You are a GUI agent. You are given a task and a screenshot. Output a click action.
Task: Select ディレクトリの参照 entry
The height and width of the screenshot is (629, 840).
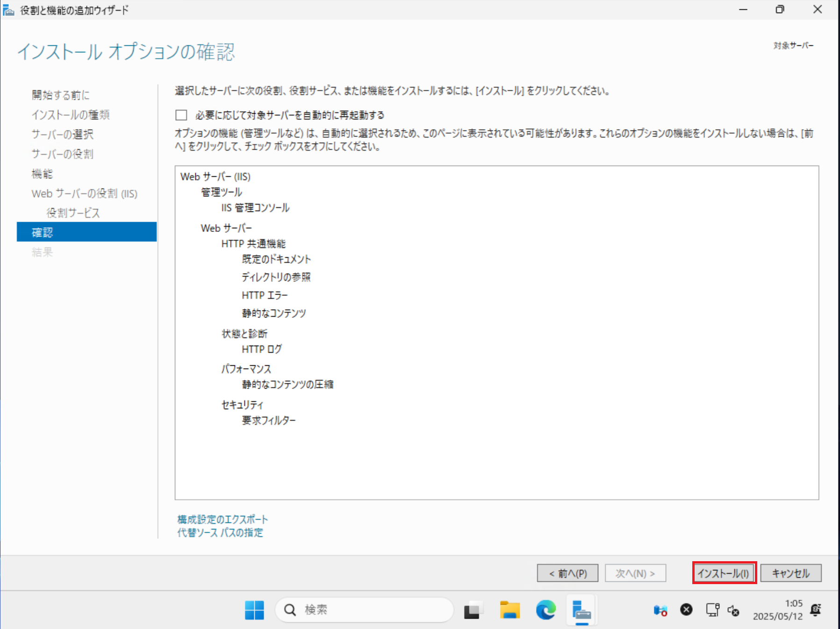276,277
